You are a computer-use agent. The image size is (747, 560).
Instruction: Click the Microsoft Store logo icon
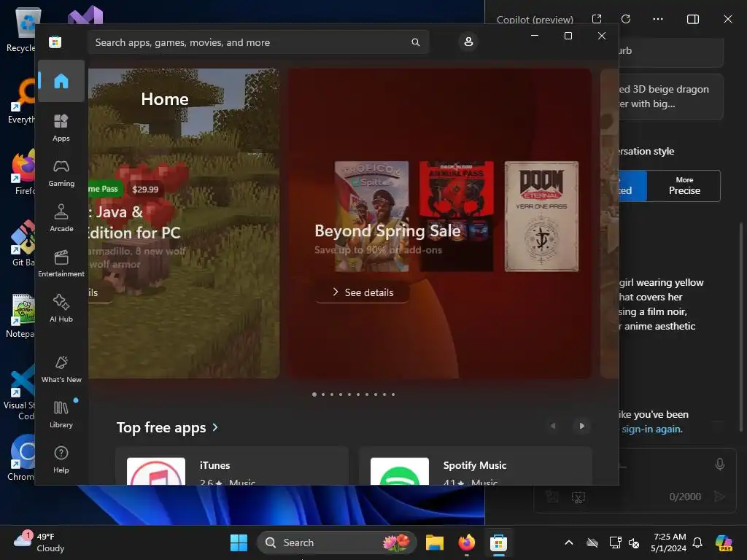click(55, 42)
